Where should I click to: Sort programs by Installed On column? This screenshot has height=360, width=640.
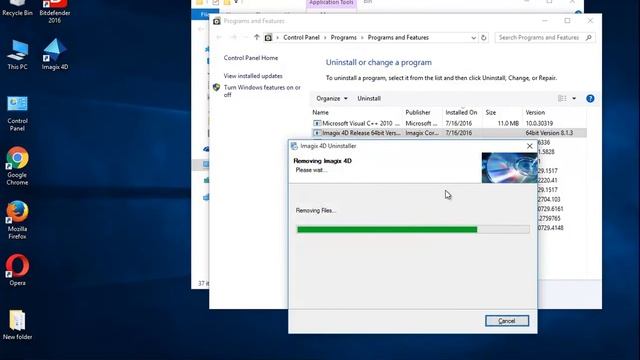[x=461, y=112]
